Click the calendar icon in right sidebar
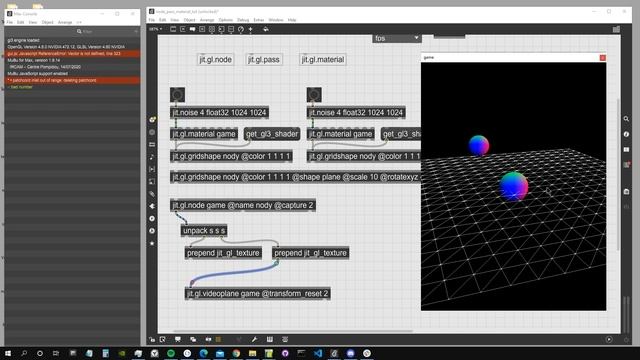This screenshot has width=640, height=360. [626, 165]
